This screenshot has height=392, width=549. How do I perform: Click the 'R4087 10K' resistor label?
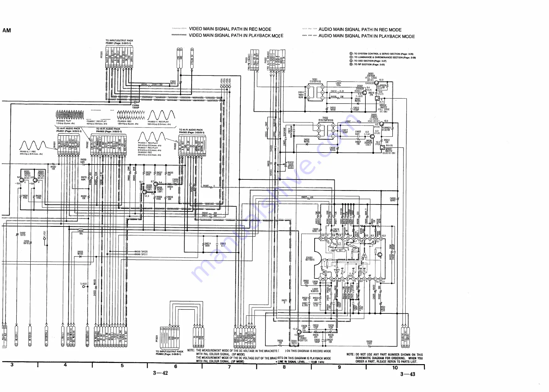click(53, 168)
